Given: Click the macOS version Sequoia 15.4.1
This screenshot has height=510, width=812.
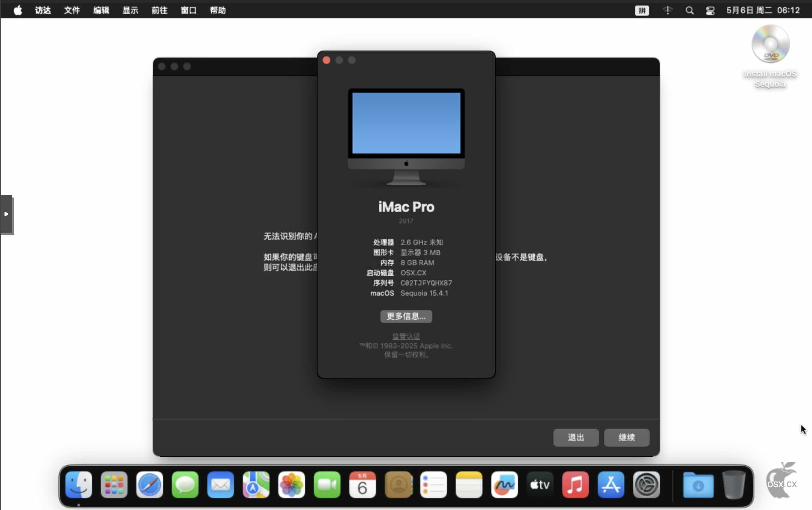Looking at the screenshot, I should coord(424,293).
